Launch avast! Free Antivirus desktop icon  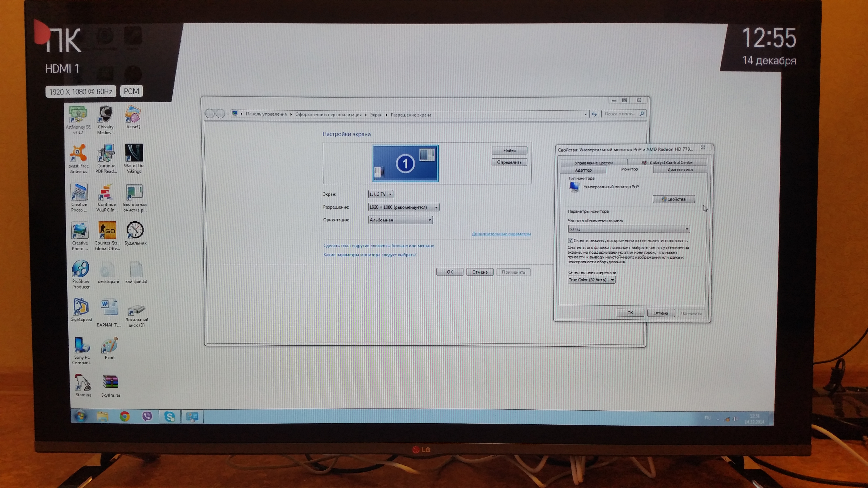78,154
